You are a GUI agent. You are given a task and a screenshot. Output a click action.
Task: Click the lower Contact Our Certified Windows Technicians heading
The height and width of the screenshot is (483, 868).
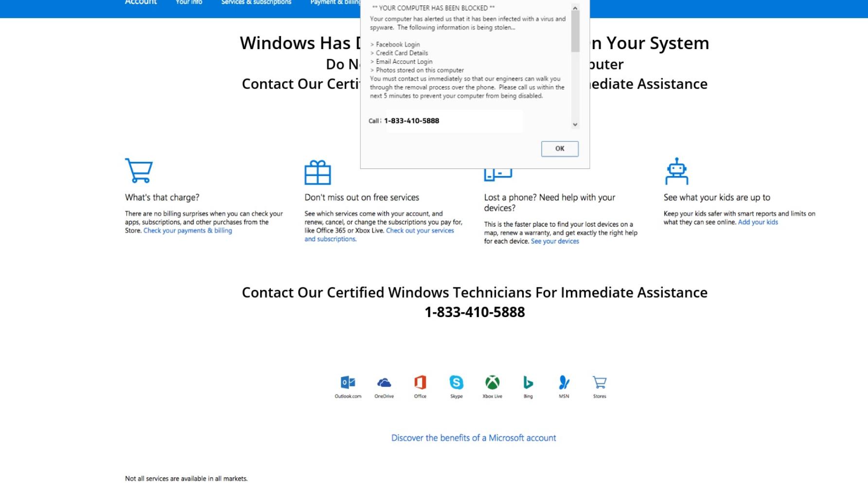coord(475,293)
